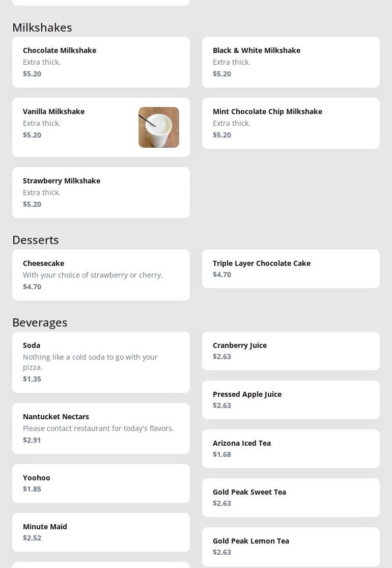Add the Mint Chocolate Chip Milkshake
The width and height of the screenshot is (392, 568).
291,123
